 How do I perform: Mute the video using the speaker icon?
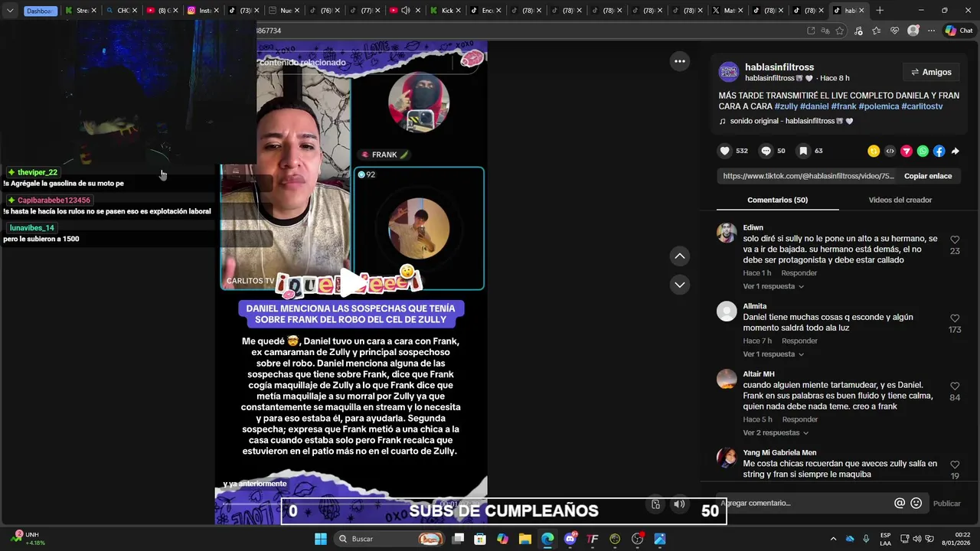679,504
